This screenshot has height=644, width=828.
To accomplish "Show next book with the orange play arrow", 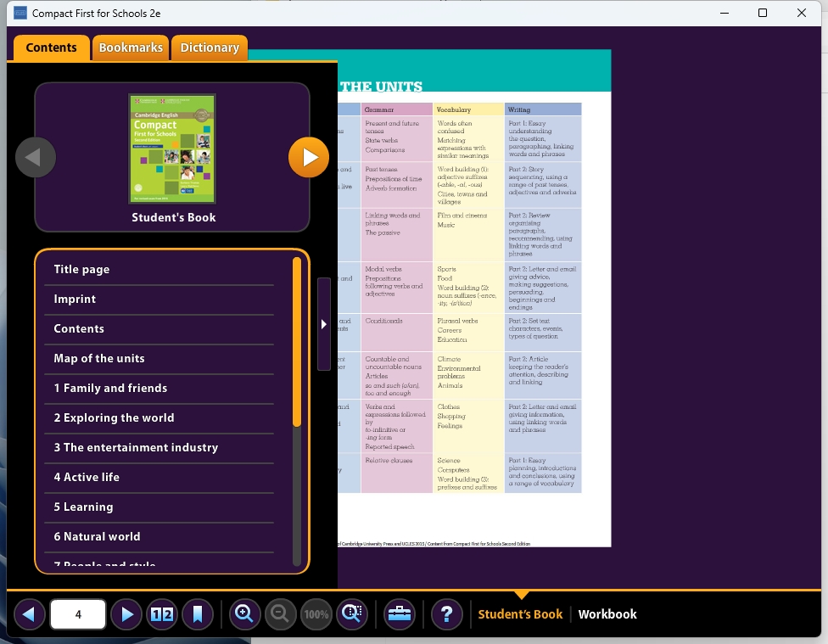I will point(309,158).
